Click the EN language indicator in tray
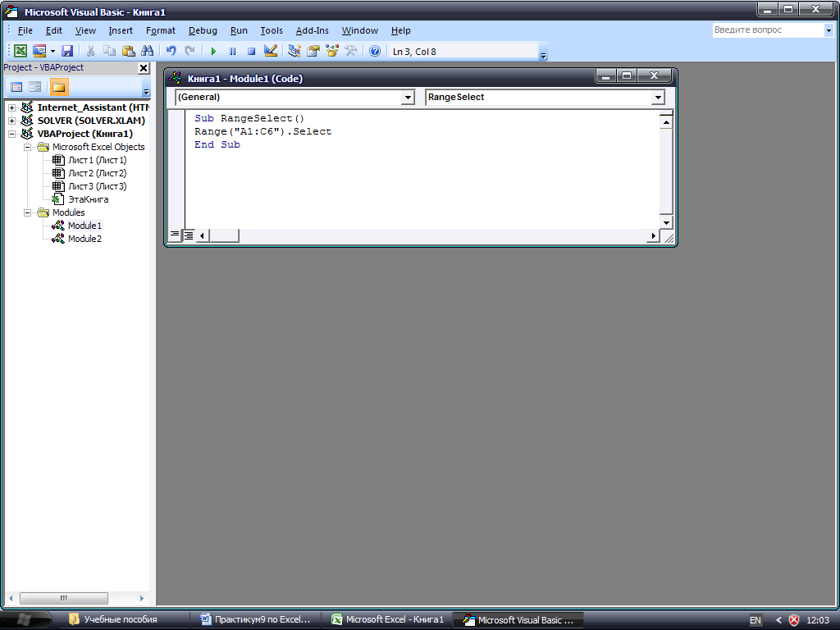Viewport: 840px width, 630px height. point(755,620)
